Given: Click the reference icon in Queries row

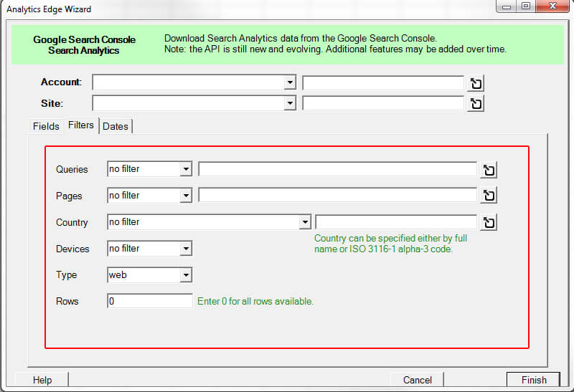Looking at the screenshot, I should [489, 170].
